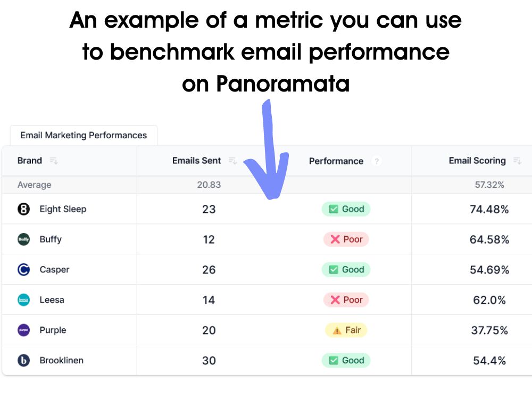The height and width of the screenshot is (399, 532).
Task: Click Brooklinen's 54.4% scoring cell
Action: click(x=490, y=360)
